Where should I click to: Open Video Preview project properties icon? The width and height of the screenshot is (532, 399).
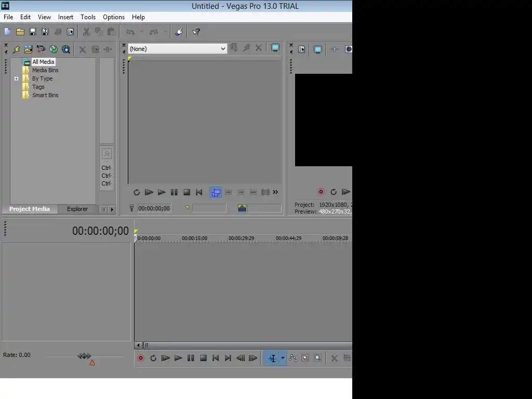click(x=302, y=49)
